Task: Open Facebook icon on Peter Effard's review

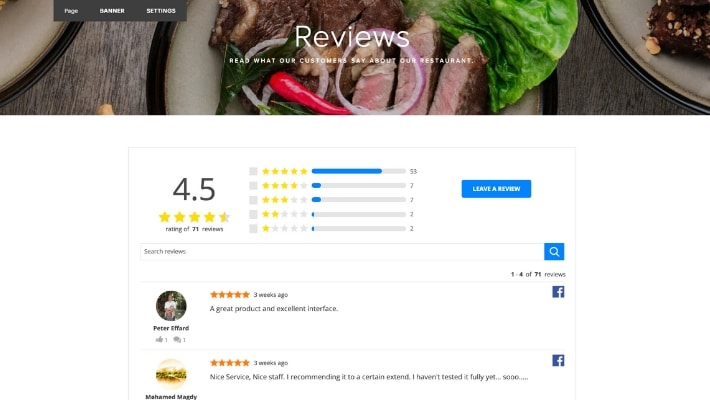Action: [558, 292]
